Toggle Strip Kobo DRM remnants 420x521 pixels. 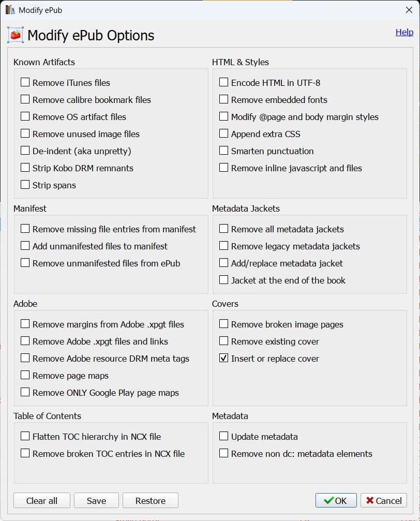click(25, 168)
